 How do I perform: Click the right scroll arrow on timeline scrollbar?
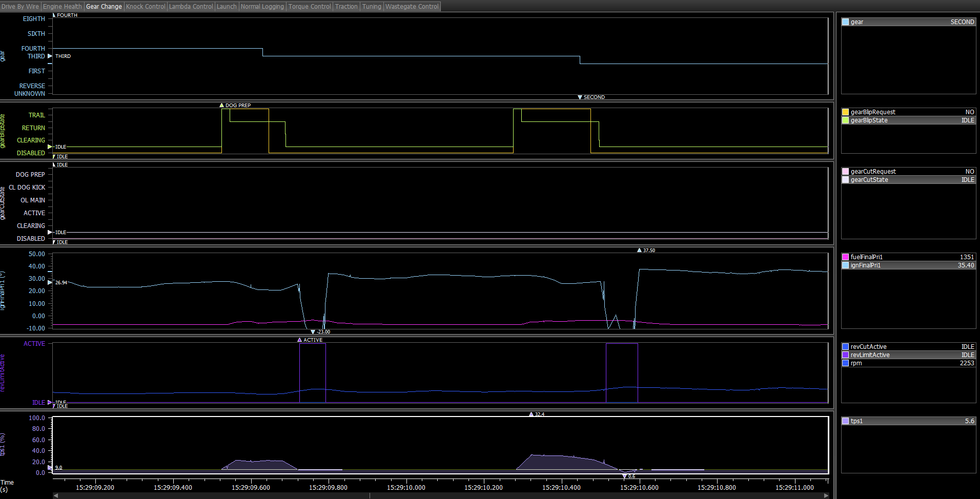[826, 495]
